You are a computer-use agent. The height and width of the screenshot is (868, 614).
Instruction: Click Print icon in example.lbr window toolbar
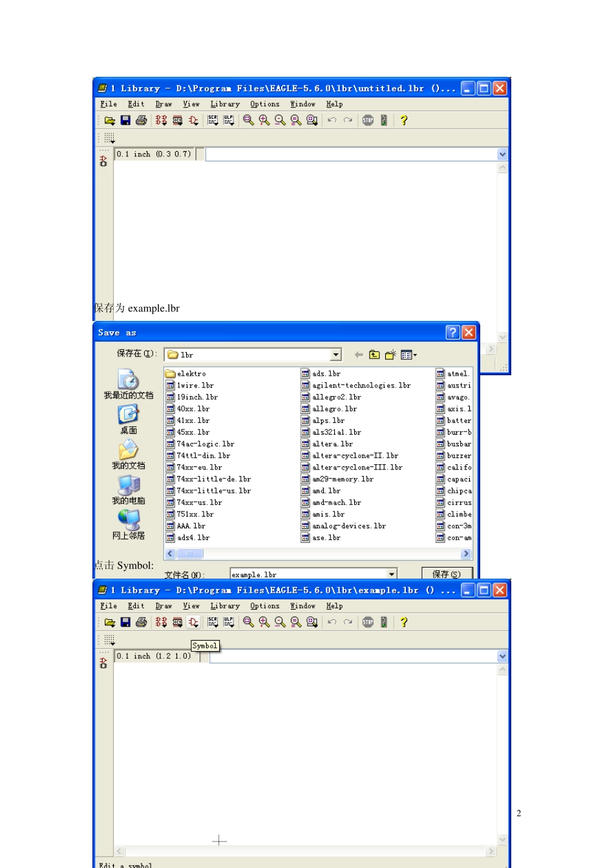tap(141, 622)
